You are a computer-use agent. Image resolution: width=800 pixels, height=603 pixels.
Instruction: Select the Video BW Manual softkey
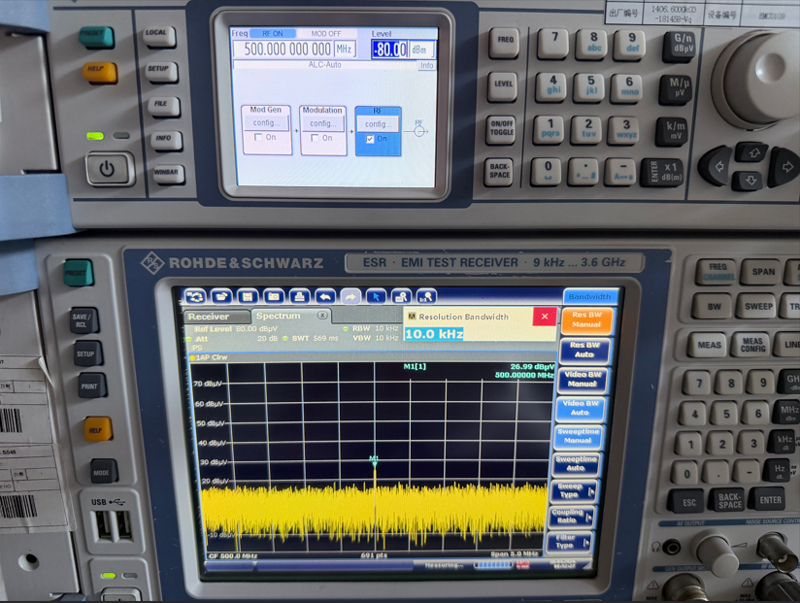tap(583, 379)
